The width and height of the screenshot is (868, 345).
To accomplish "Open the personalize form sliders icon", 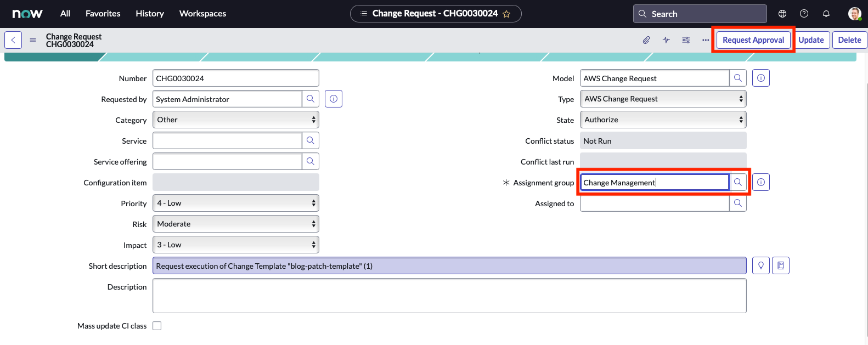I will [686, 40].
